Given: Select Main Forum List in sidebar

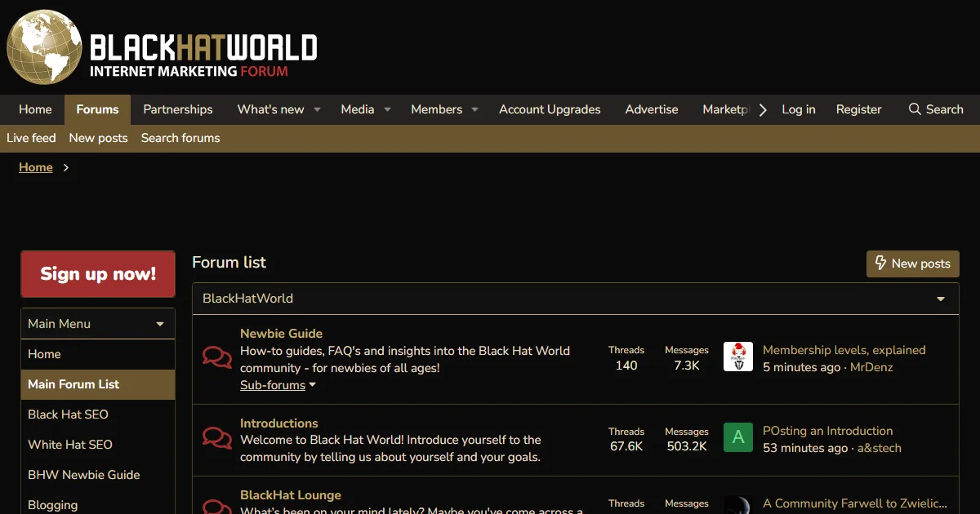Looking at the screenshot, I should click(x=98, y=384).
